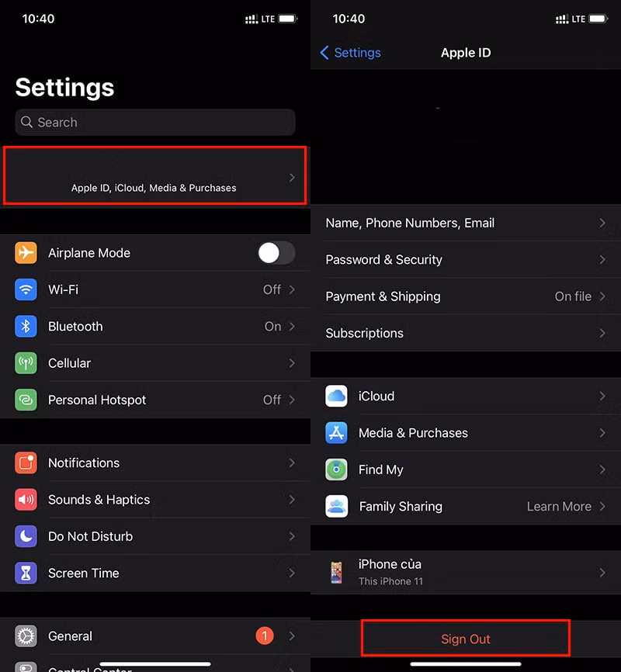Tap Bluetooth On status text
Image resolution: width=621 pixels, height=672 pixels.
click(x=272, y=327)
